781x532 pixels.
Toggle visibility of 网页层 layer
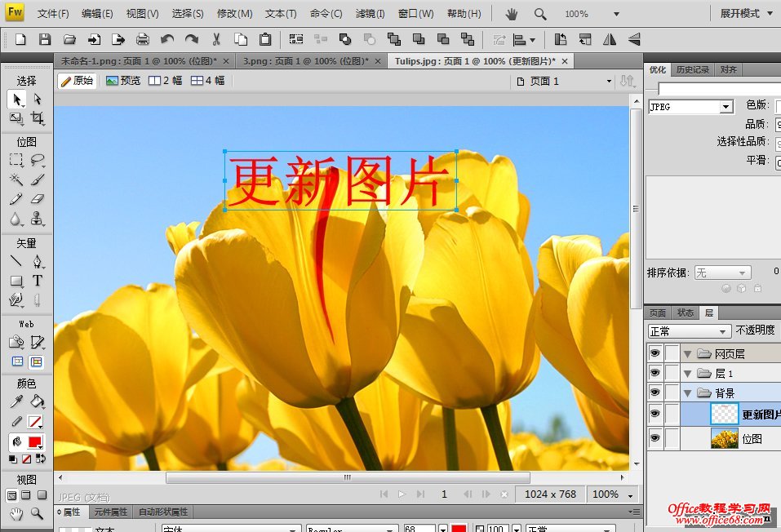click(x=655, y=353)
